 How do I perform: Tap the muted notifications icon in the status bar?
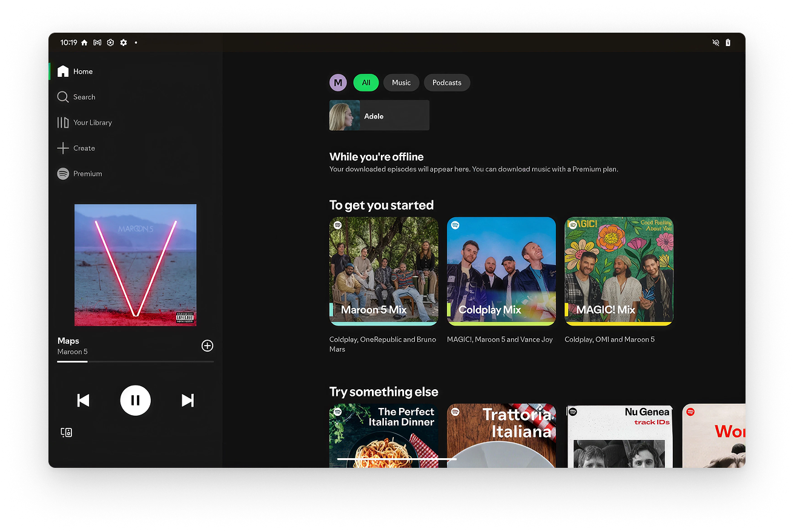pos(716,43)
